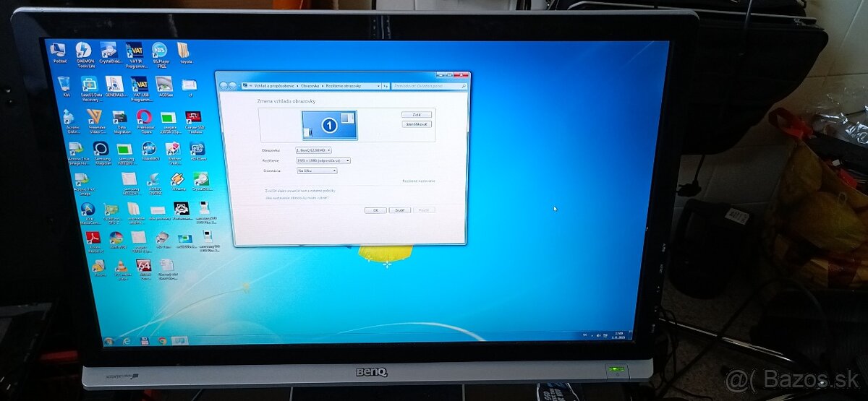
Task: Launch the Opera browser desktop shortcut
Action: point(144,121)
